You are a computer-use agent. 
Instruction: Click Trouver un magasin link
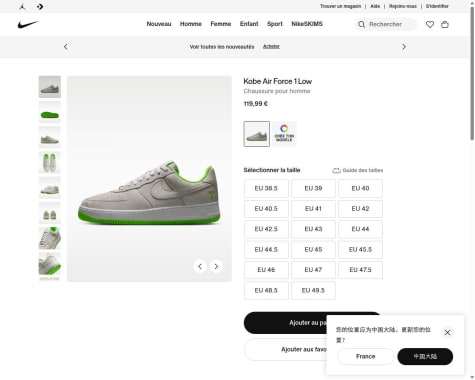point(340,6)
